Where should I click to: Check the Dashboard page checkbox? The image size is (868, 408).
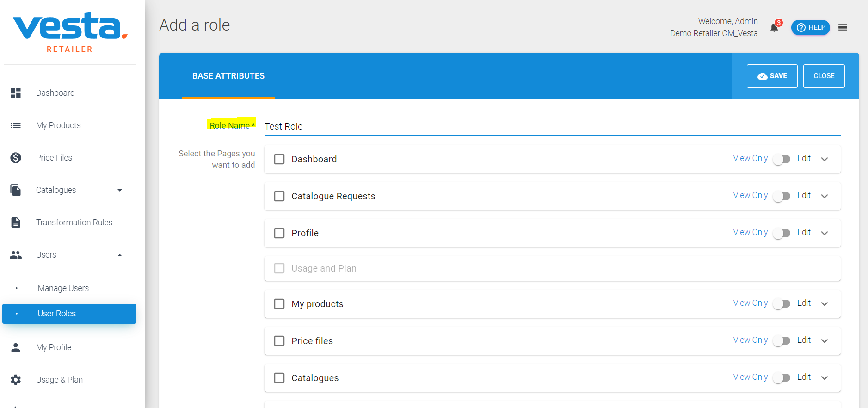(x=279, y=159)
